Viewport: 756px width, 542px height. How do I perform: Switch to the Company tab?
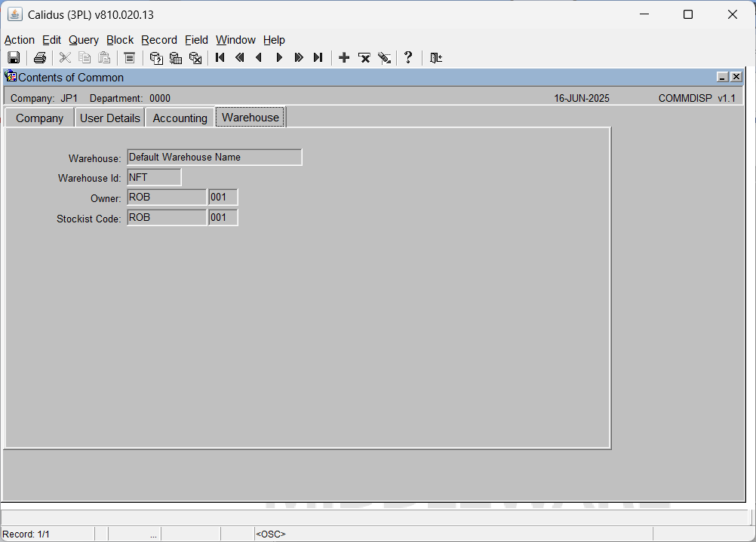click(x=39, y=118)
